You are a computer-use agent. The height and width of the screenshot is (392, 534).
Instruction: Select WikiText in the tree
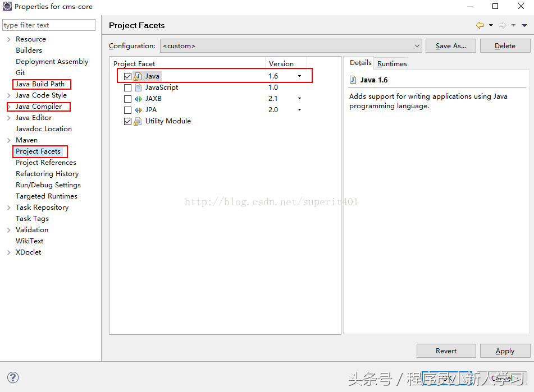click(29, 241)
